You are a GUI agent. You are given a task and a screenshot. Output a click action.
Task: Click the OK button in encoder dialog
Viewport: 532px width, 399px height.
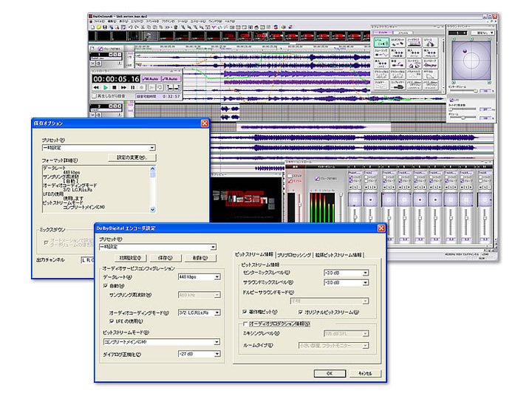(x=329, y=373)
